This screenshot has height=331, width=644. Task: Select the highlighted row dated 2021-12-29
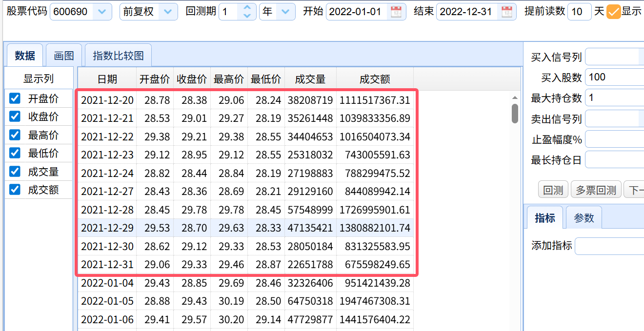click(246, 228)
